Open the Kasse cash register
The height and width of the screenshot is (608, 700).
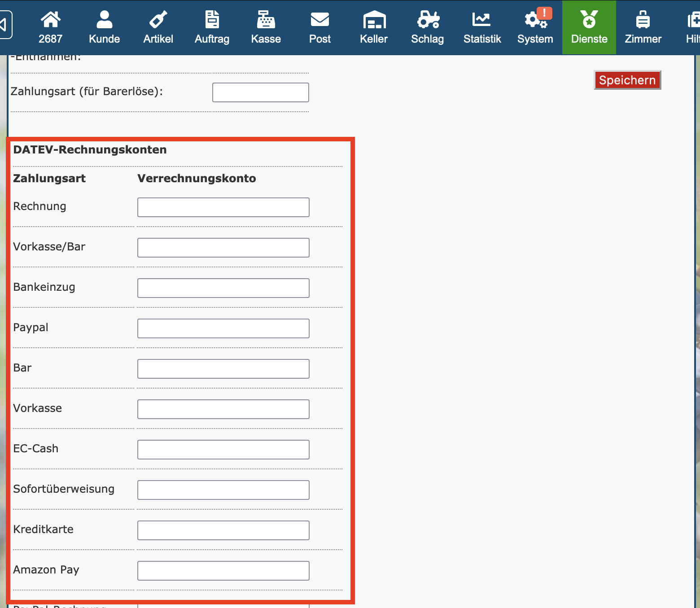266,27
